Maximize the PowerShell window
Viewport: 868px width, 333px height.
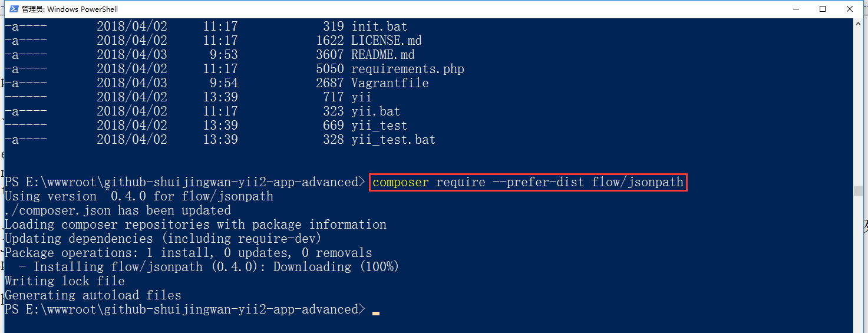tap(823, 9)
